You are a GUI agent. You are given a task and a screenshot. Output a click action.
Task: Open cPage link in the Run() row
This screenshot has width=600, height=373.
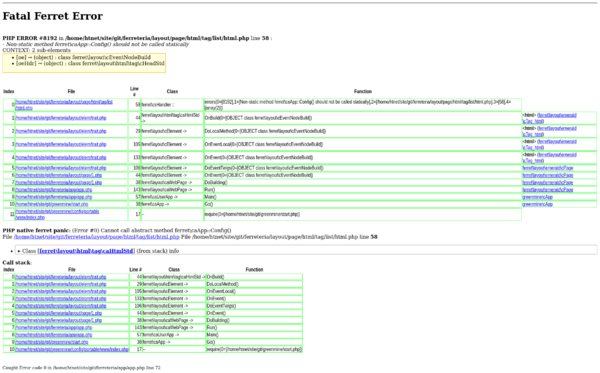548,190
